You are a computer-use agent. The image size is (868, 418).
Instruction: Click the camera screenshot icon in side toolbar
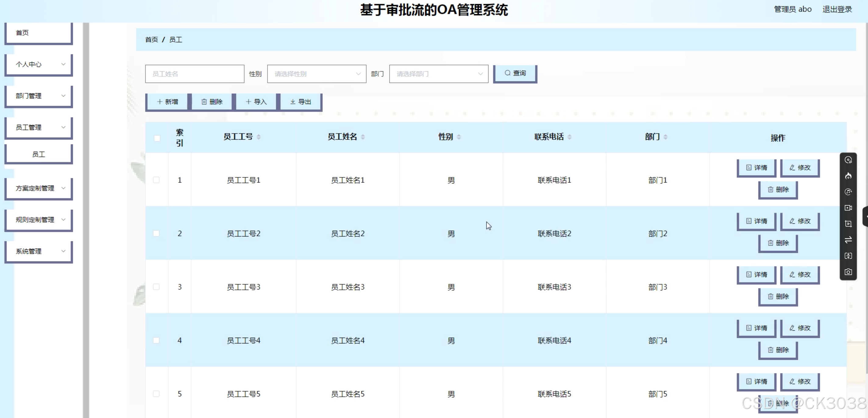(x=848, y=272)
